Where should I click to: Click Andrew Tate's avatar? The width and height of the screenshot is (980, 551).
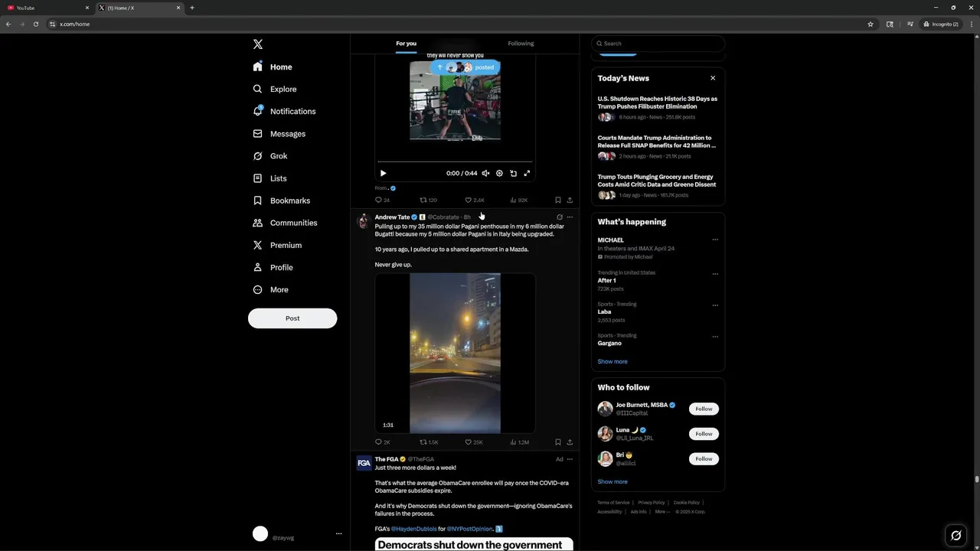(x=363, y=221)
